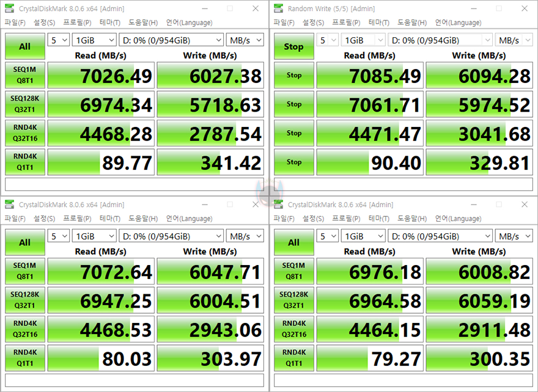Run SEQ128K Q32T1 test in bottom-left window
This screenshot has width=538, height=392.
click(x=24, y=300)
